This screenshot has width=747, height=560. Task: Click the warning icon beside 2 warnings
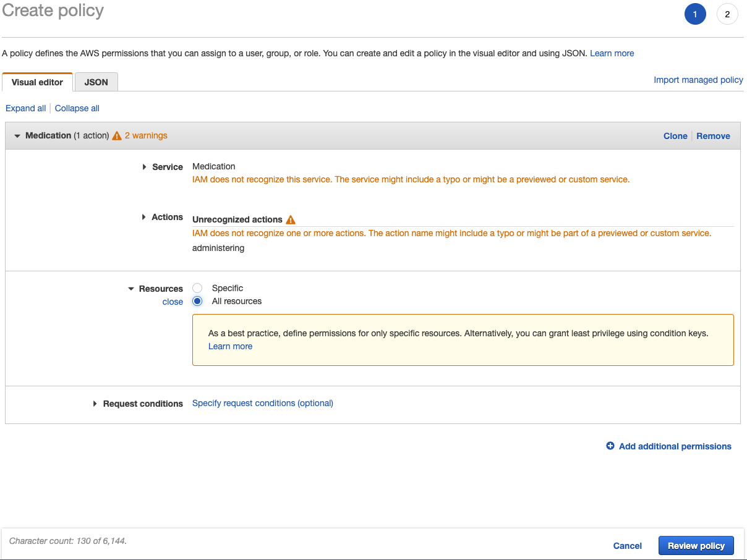click(x=117, y=136)
